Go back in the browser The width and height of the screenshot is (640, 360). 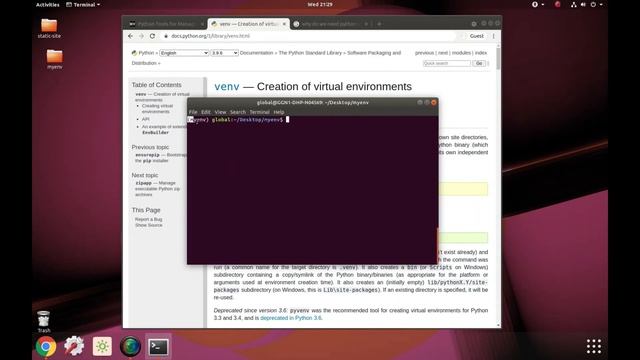[131, 36]
